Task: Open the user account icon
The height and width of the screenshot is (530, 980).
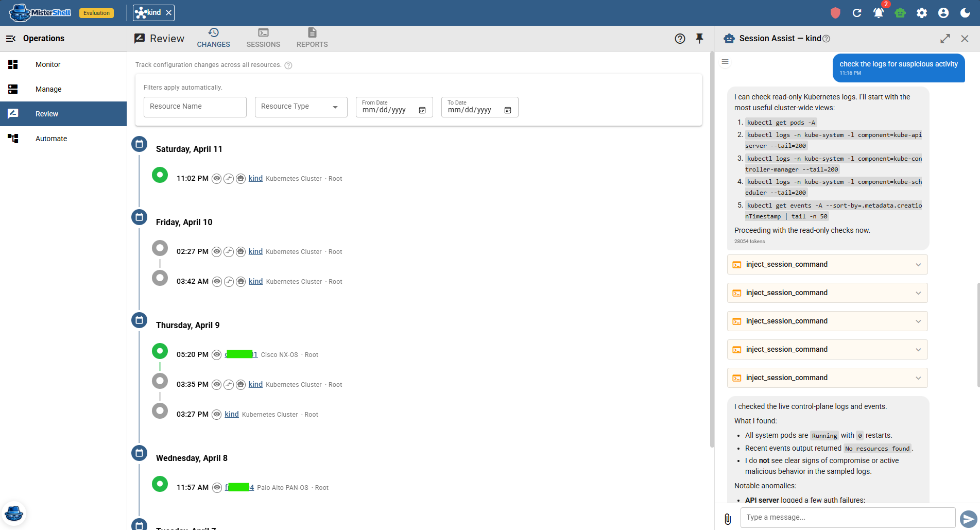Action: coord(943,13)
